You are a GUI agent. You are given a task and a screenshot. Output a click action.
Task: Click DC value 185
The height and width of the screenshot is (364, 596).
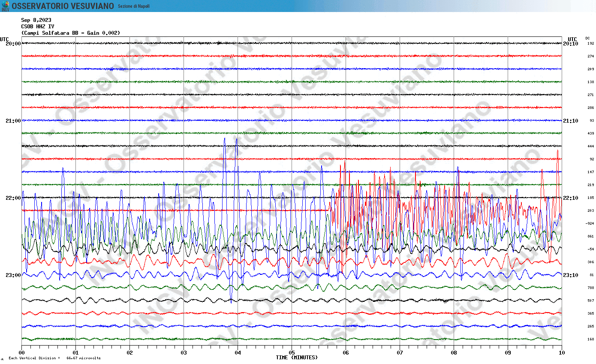pyautogui.click(x=591, y=198)
